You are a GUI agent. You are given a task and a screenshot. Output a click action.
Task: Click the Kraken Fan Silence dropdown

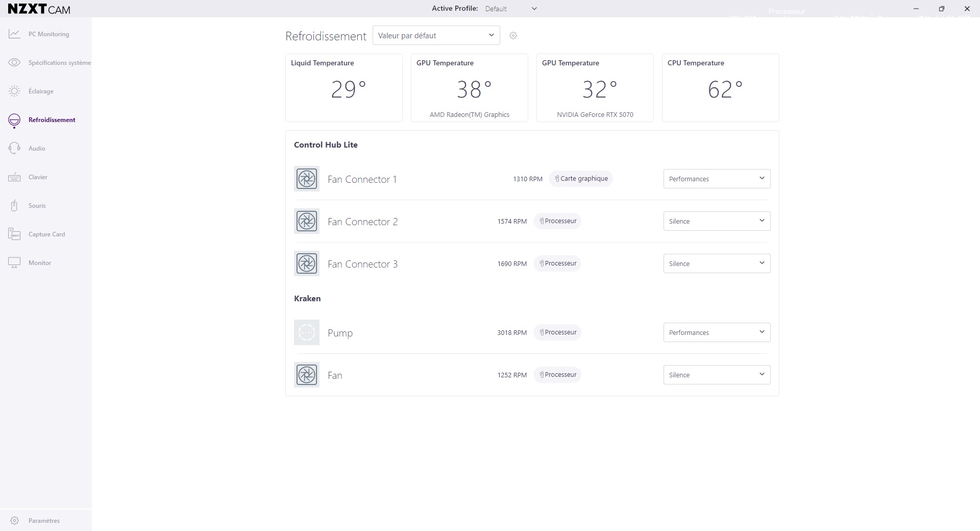click(717, 375)
